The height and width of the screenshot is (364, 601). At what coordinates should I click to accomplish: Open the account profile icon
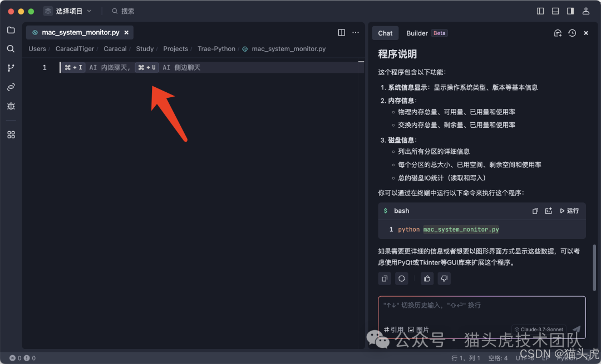point(585,11)
